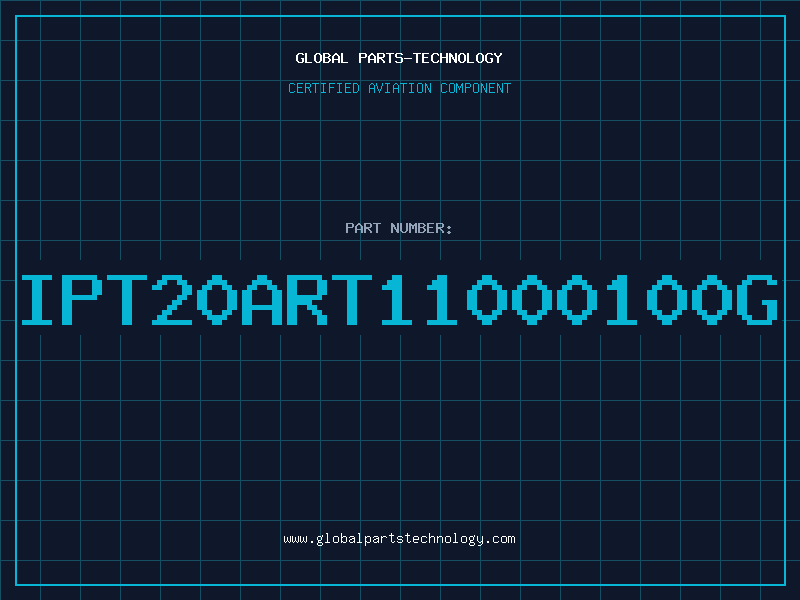Open the www.globalpartstechnology.com link

399,539
